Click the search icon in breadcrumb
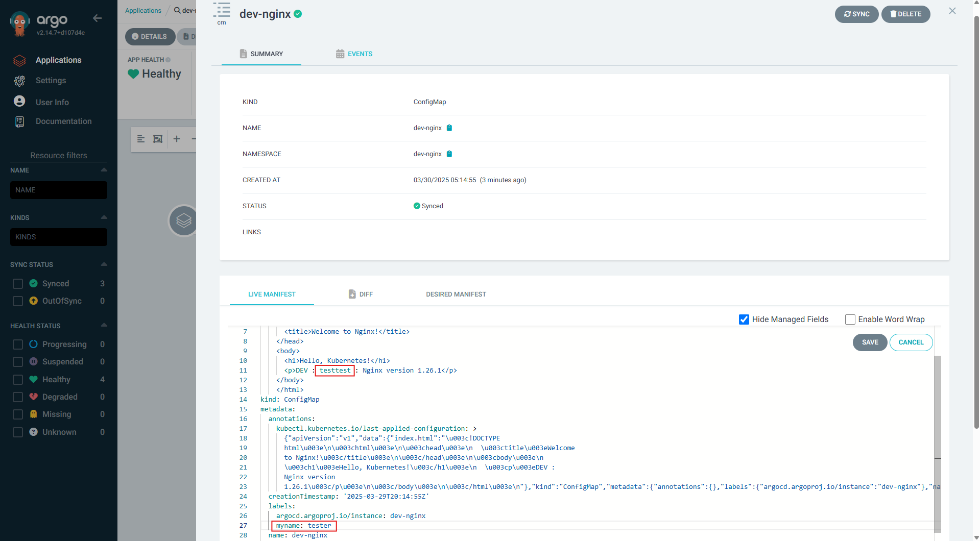Viewport: 980px width, 541px height. click(177, 10)
